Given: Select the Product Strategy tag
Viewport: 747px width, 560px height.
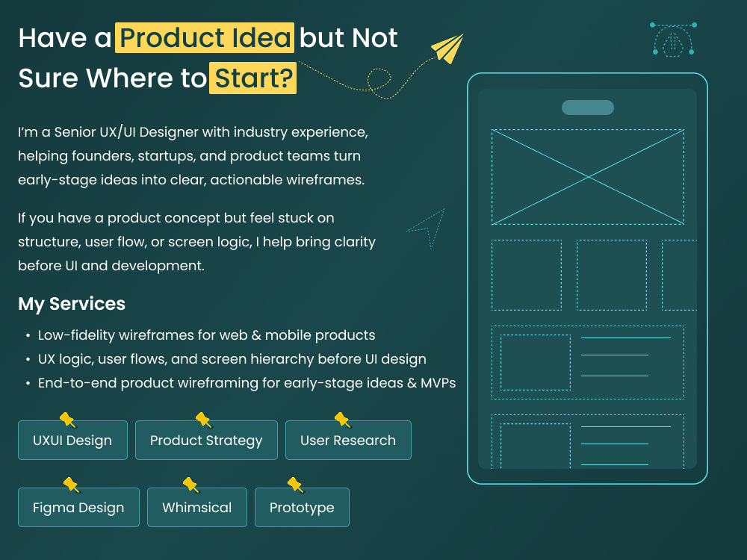Looking at the screenshot, I should 206,440.
